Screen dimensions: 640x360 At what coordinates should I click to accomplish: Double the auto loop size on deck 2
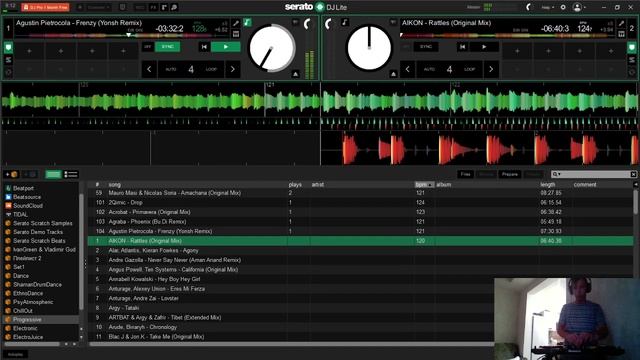click(x=491, y=69)
